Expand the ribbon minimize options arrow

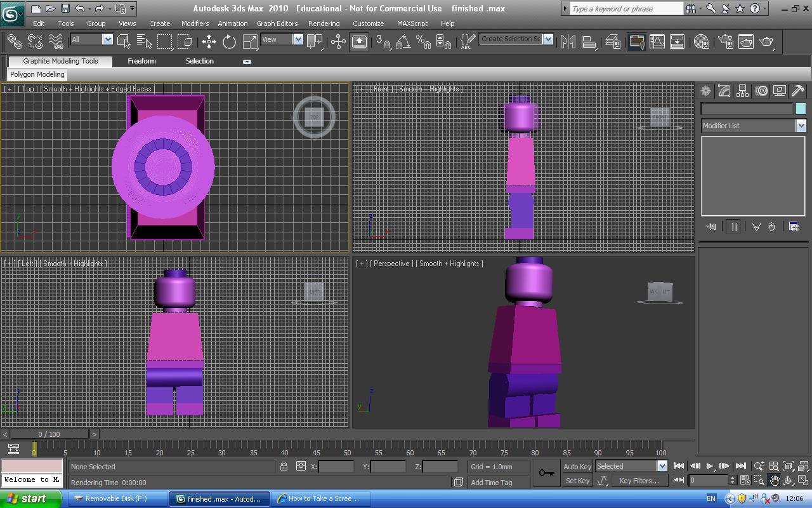coord(247,62)
